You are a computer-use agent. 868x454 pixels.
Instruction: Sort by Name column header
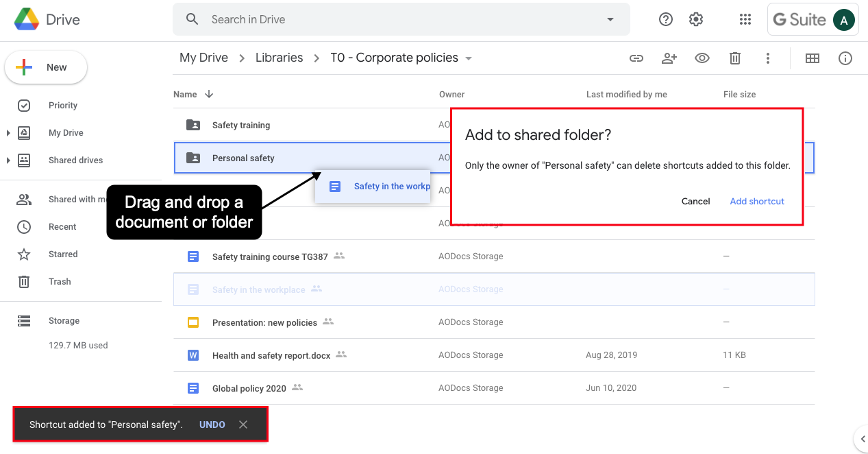click(185, 95)
